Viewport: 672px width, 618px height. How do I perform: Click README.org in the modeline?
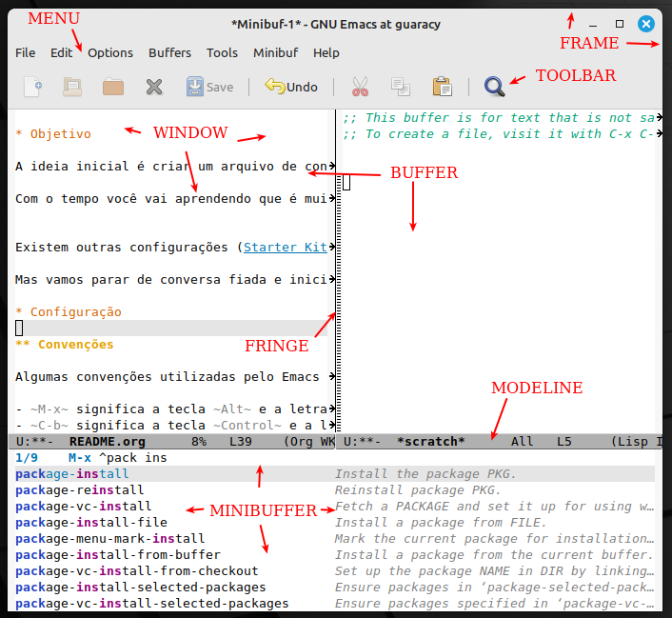point(108,442)
